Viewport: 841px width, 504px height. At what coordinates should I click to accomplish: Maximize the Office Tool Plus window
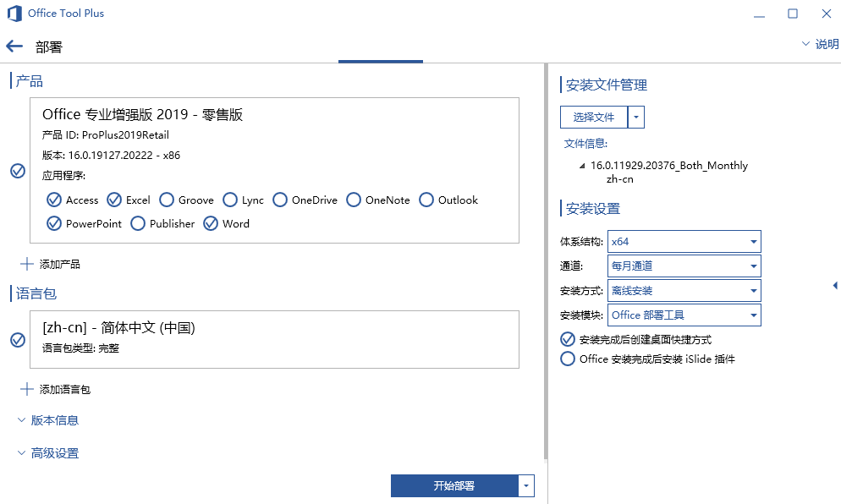click(793, 14)
